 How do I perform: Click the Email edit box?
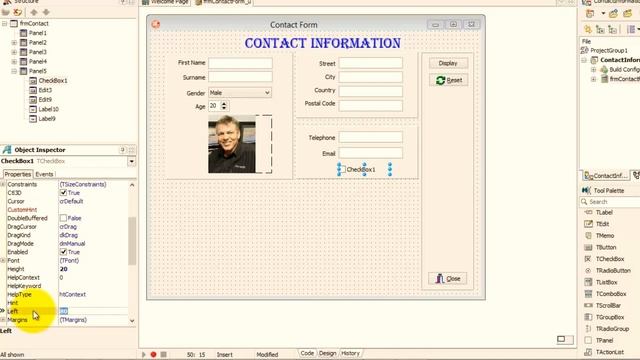371,153
